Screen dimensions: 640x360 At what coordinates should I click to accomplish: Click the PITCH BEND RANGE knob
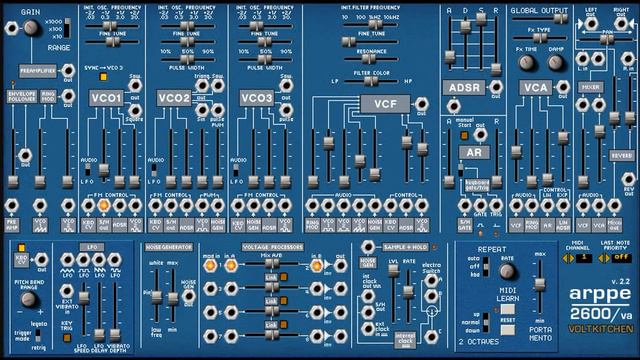coord(28,300)
